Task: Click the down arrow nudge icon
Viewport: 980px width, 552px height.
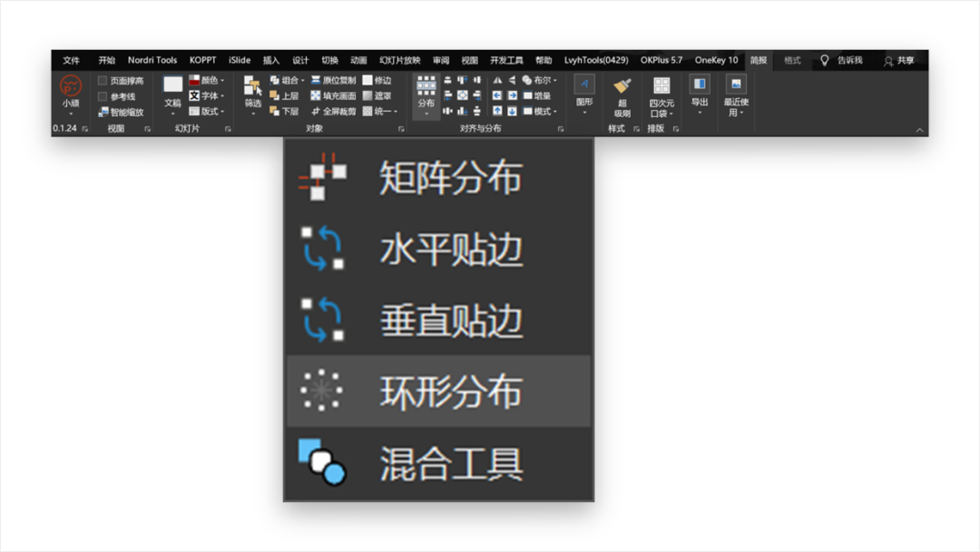Action: [x=512, y=112]
